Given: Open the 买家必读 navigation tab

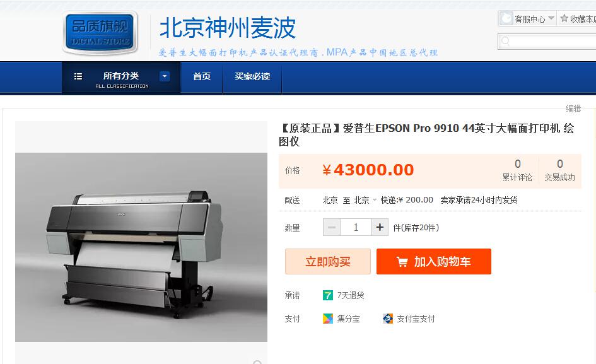Looking at the screenshot, I should coord(252,77).
